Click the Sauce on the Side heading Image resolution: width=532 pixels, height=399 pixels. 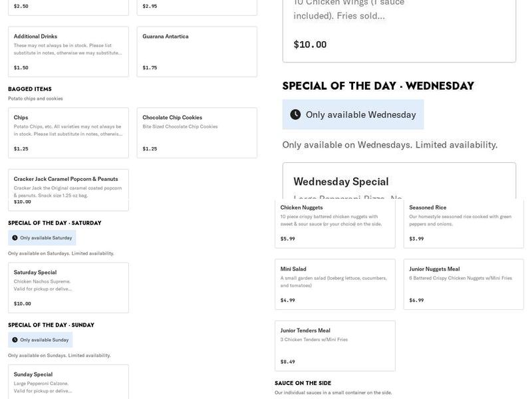tap(303, 383)
